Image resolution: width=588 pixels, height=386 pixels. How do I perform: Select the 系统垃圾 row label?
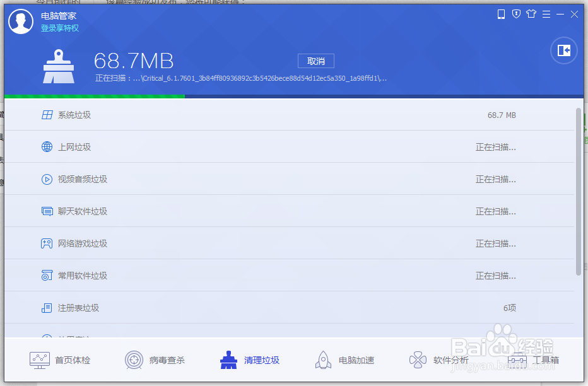[x=74, y=115]
